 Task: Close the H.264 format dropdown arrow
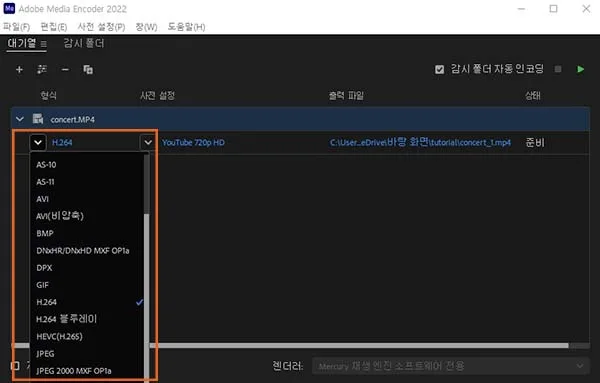pos(38,142)
